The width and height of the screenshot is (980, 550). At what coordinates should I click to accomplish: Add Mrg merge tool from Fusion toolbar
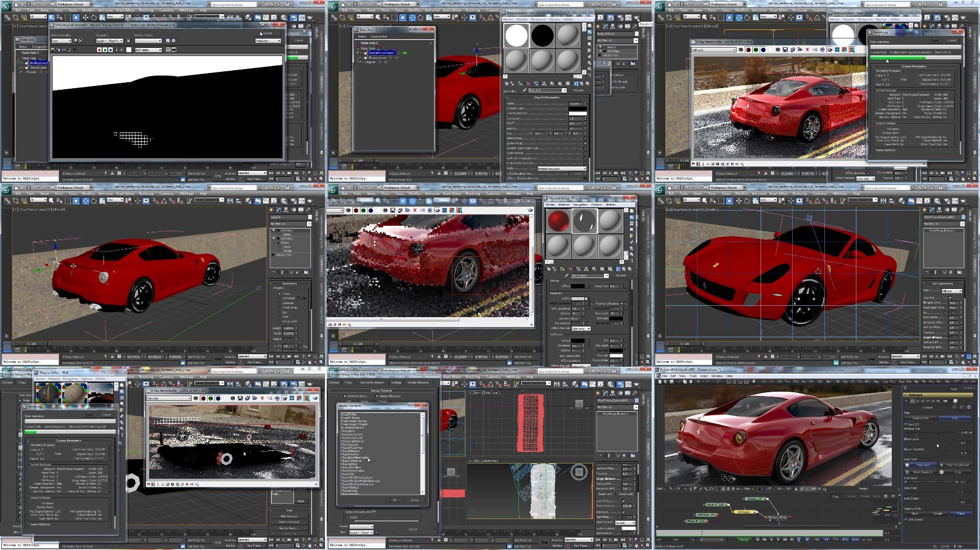pos(876,381)
